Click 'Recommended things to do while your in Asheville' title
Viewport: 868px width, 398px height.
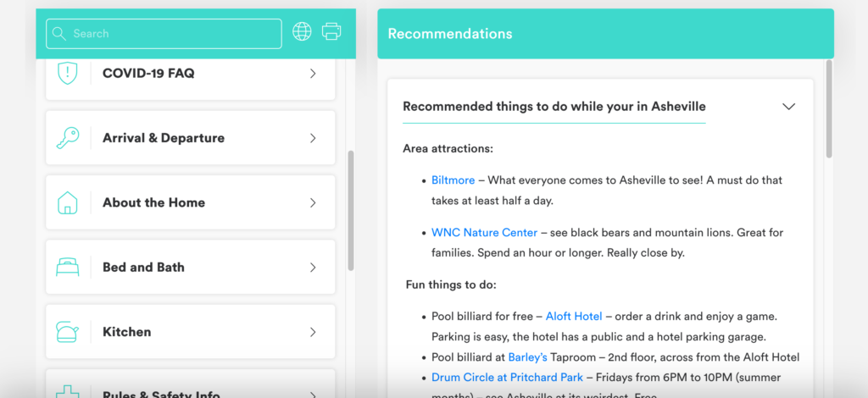pos(554,106)
